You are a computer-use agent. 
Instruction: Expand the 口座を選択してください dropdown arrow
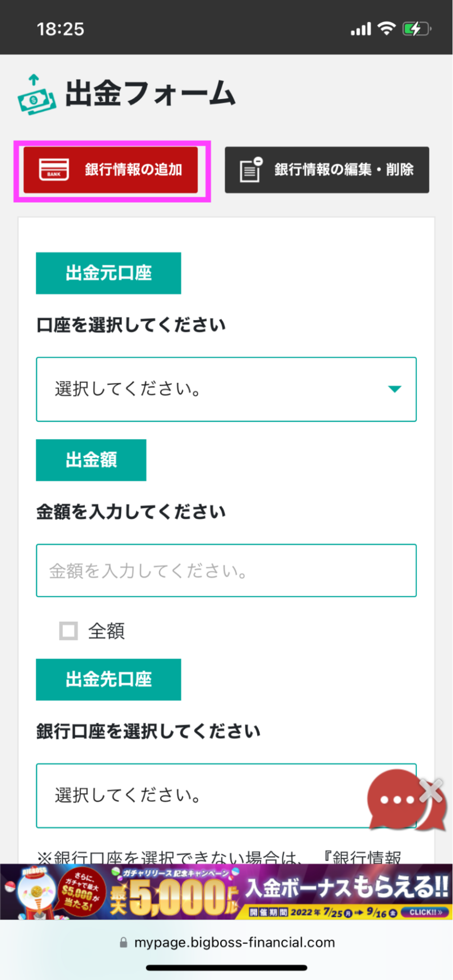[394, 389]
